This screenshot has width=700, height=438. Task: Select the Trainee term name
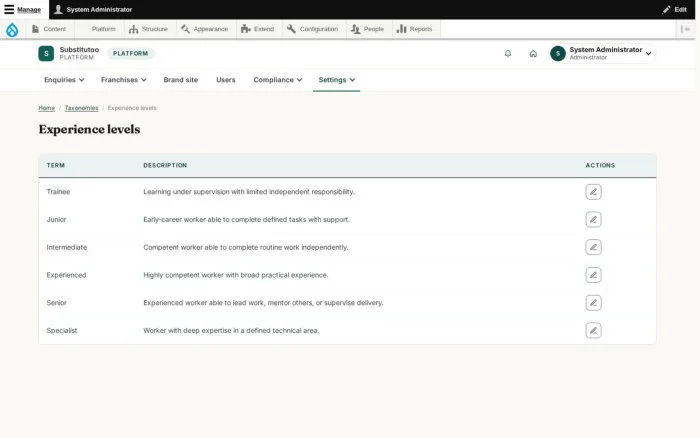58,192
